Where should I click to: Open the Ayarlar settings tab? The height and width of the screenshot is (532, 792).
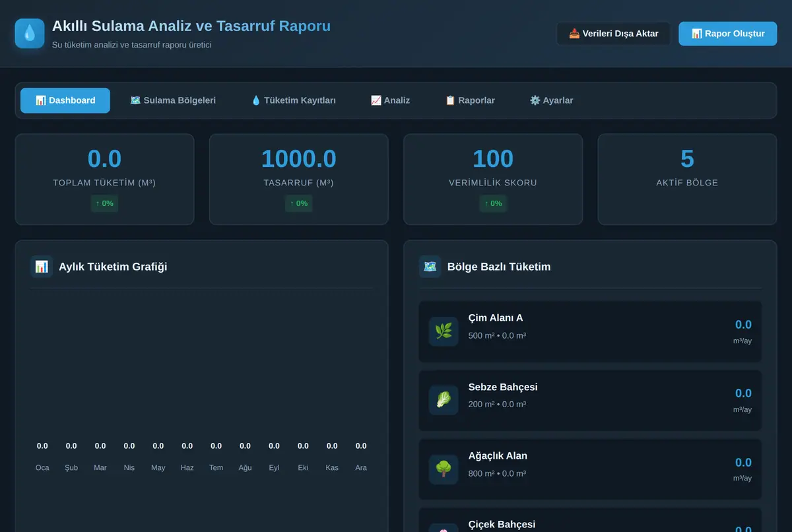[552, 100]
